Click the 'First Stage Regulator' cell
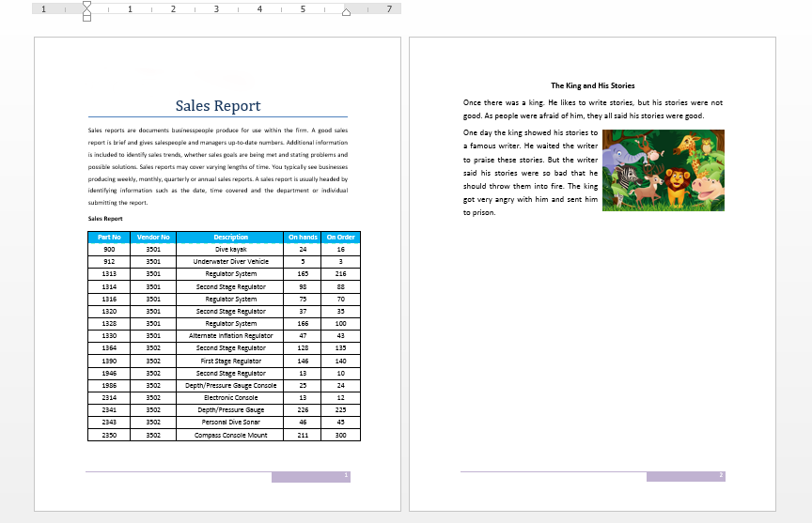Screen dimensions: 812x523 coord(230,361)
